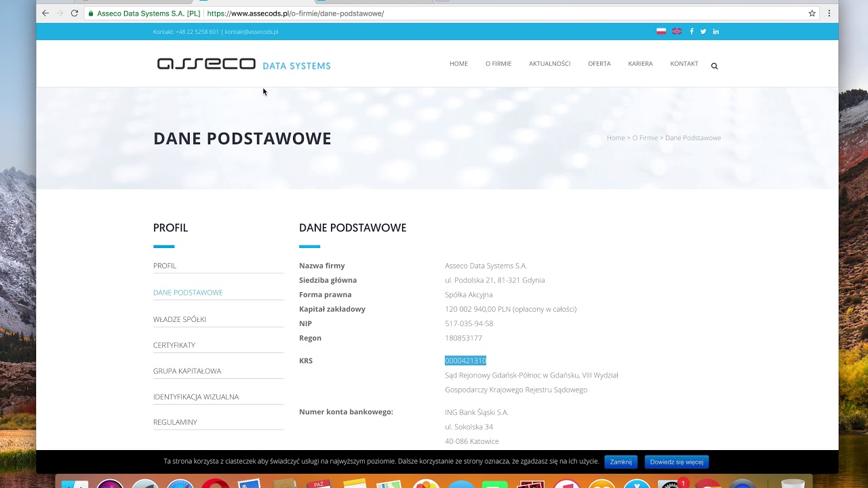The width and height of the screenshot is (868, 488).
Task: Click the 40-086 Katowice text
Action: point(472,441)
